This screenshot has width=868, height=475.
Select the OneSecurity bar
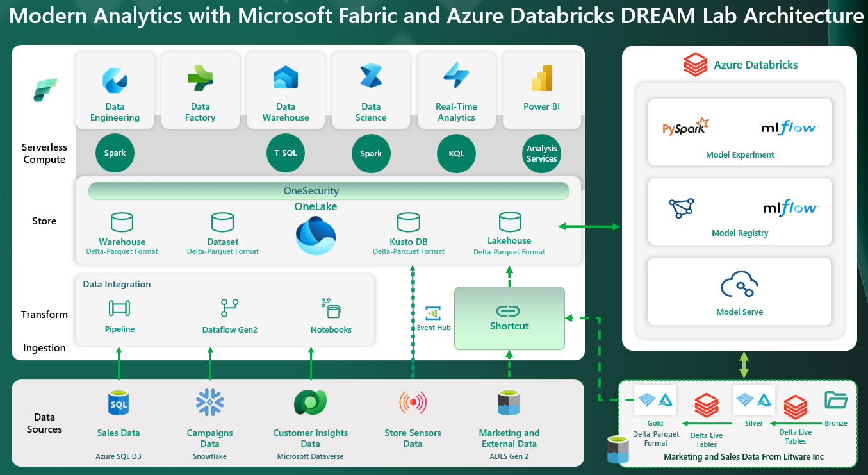[329, 191]
